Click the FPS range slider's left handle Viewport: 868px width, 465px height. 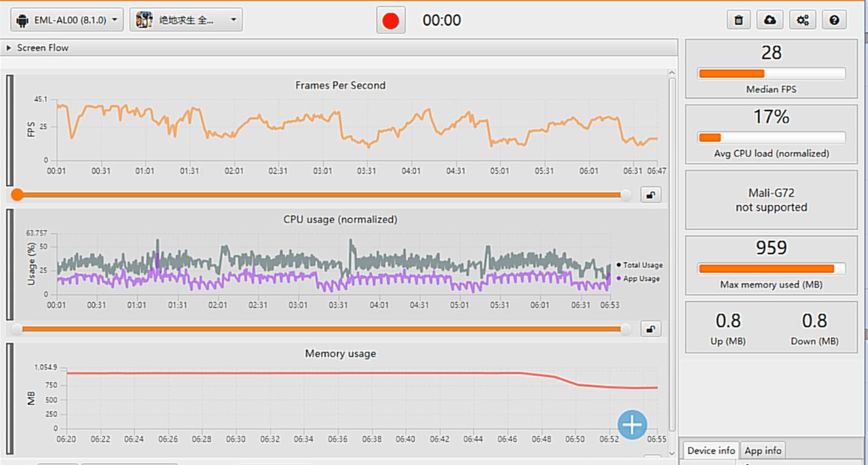tap(17, 195)
